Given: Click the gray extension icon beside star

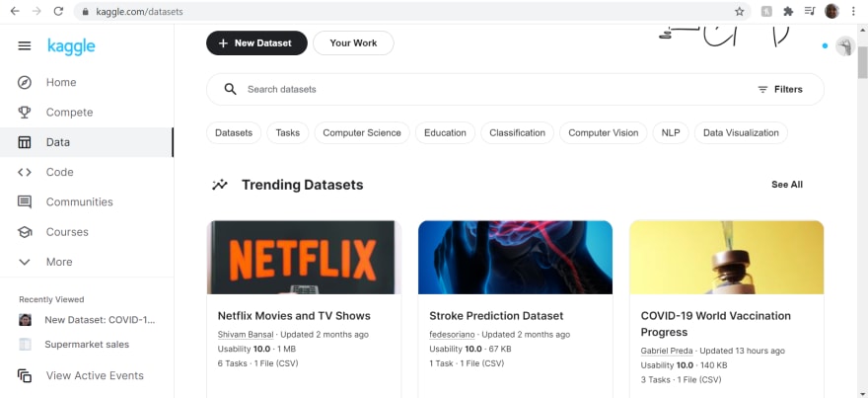Looking at the screenshot, I should (x=766, y=11).
